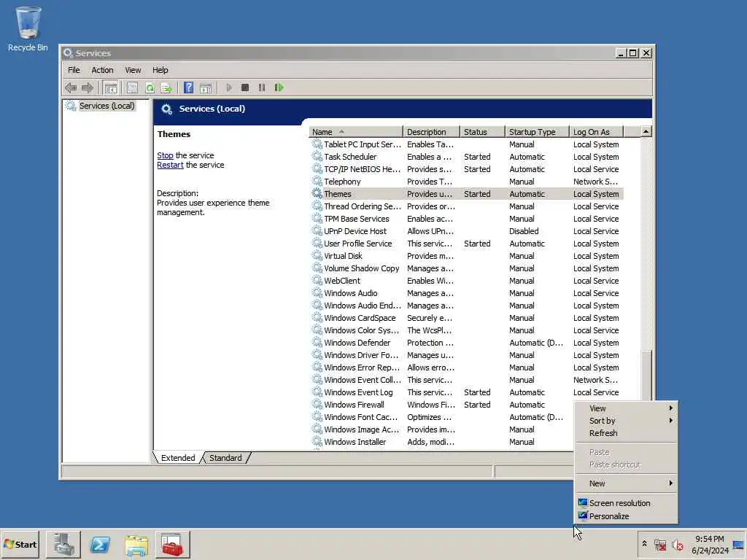Click the network tray icon
Viewport: 747px width, 560px height.
[x=659, y=545]
